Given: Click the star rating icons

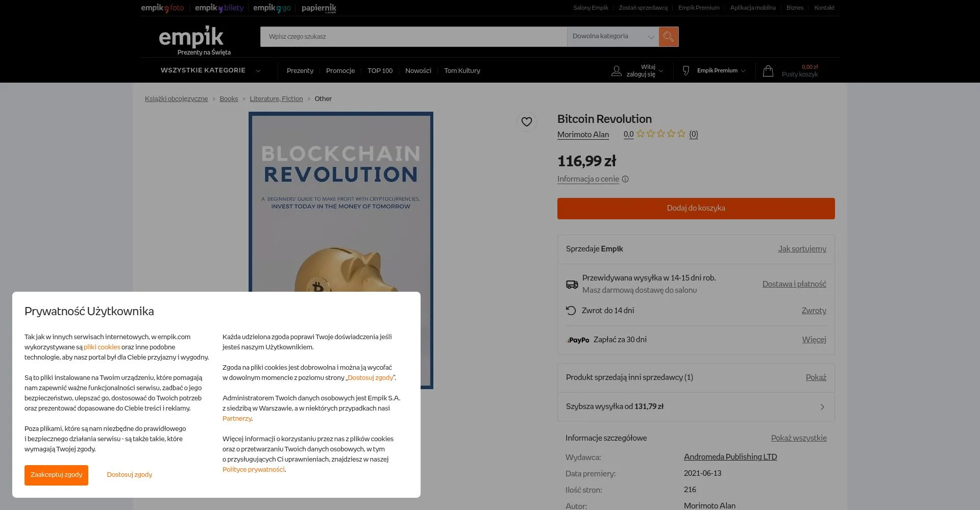Looking at the screenshot, I should tap(660, 134).
